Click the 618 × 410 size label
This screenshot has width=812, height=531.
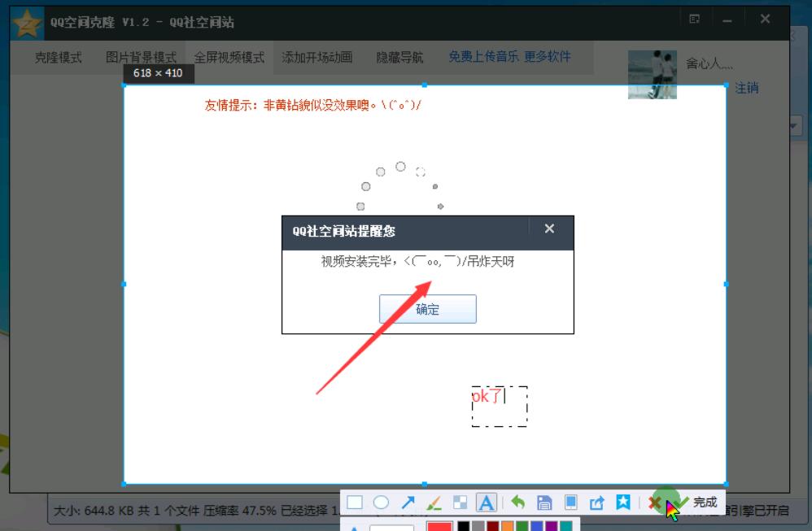[159, 73]
